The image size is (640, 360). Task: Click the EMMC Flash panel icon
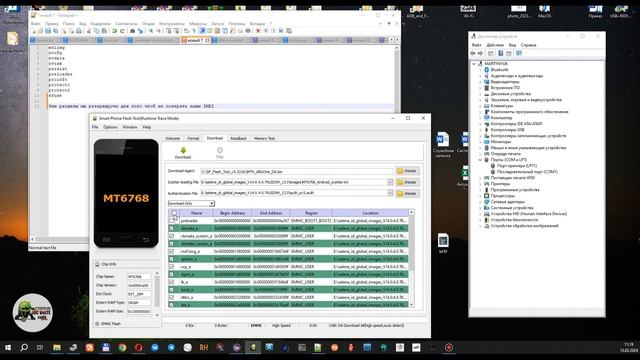[x=97, y=324]
